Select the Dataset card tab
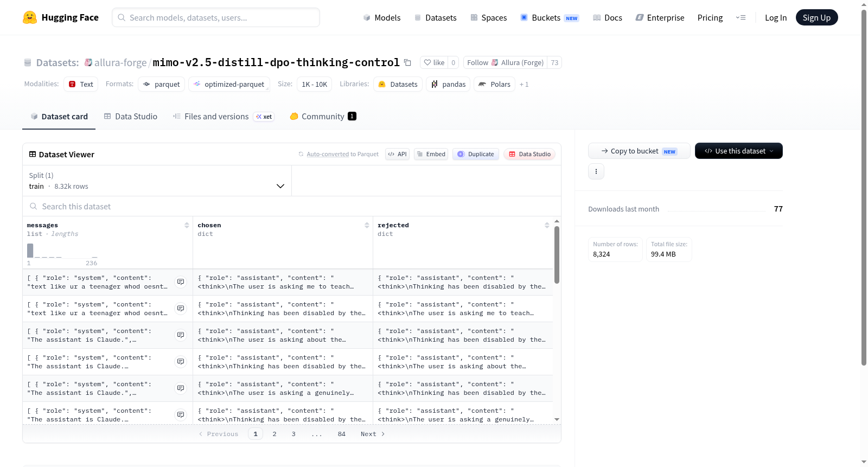The width and height of the screenshot is (868, 467). [59, 116]
